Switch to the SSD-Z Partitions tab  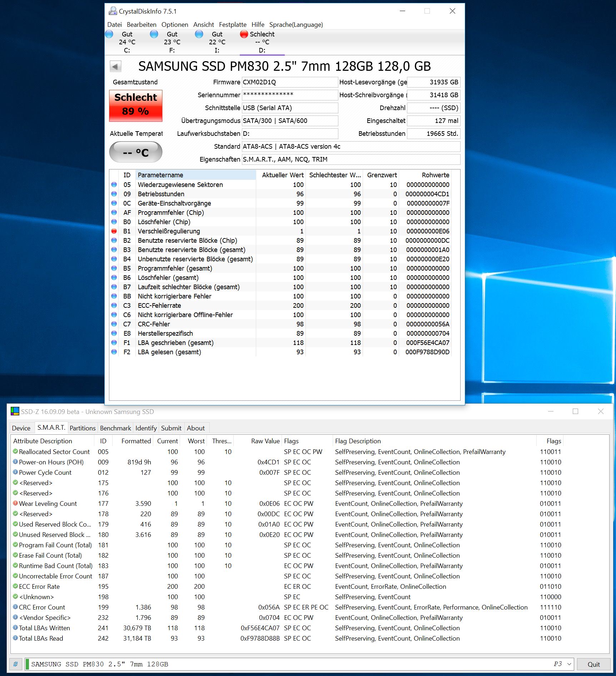(x=83, y=428)
